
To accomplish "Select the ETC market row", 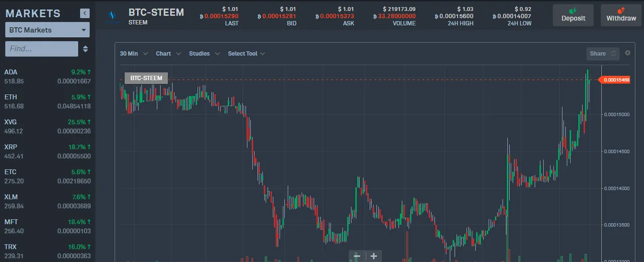I will click(x=47, y=176).
